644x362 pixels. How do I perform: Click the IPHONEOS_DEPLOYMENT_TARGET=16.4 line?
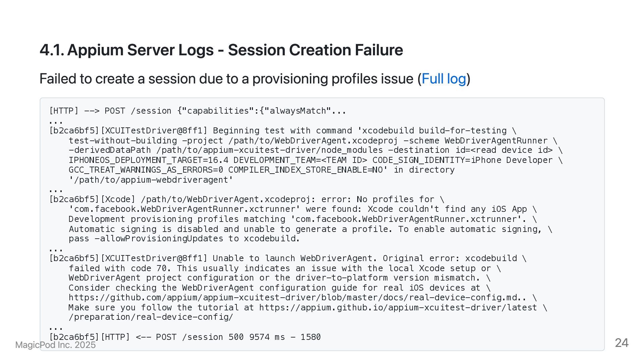tap(315, 160)
